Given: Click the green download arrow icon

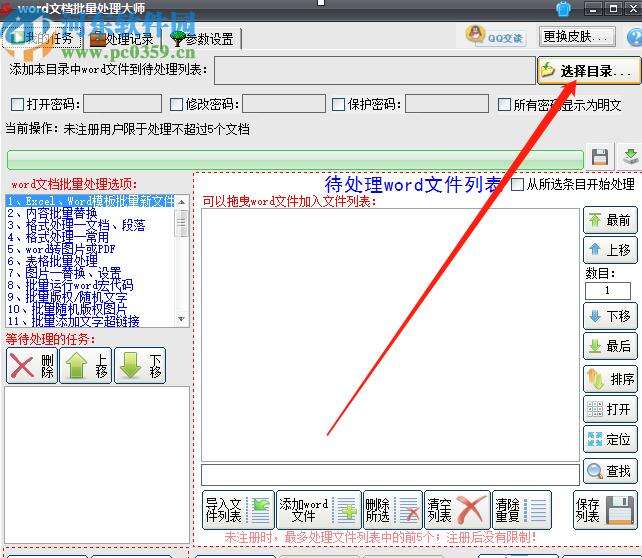Looking at the screenshot, I should [x=631, y=157].
